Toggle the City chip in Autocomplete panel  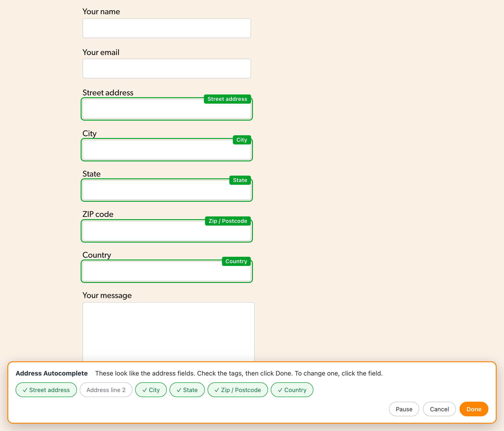(x=151, y=390)
